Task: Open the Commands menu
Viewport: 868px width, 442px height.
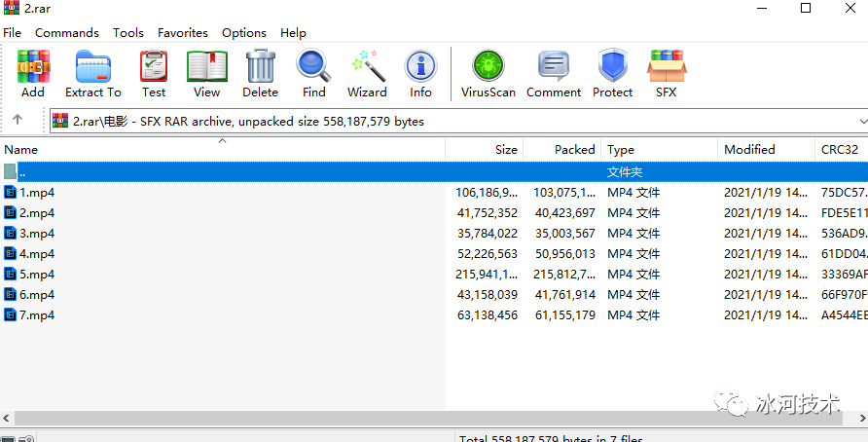Action: [67, 33]
